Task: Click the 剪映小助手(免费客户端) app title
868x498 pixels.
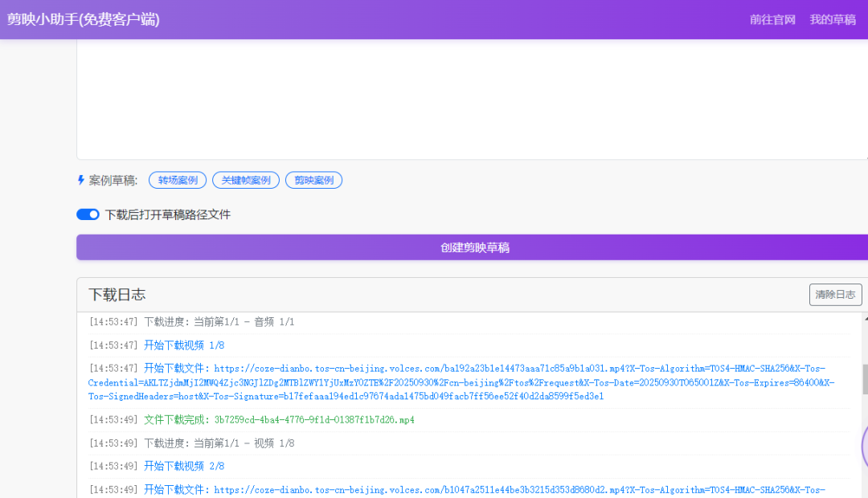Action: click(83, 19)
